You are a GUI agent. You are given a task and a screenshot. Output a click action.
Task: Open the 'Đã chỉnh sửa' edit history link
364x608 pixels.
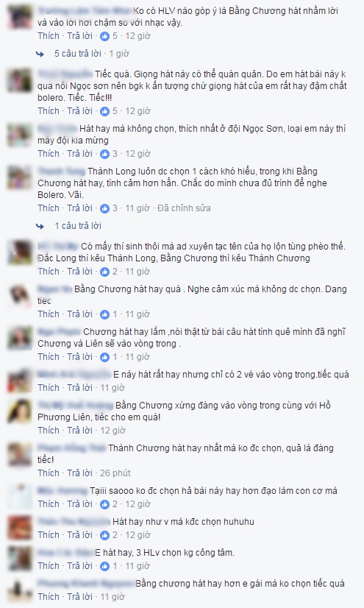[x=184, y=208]
